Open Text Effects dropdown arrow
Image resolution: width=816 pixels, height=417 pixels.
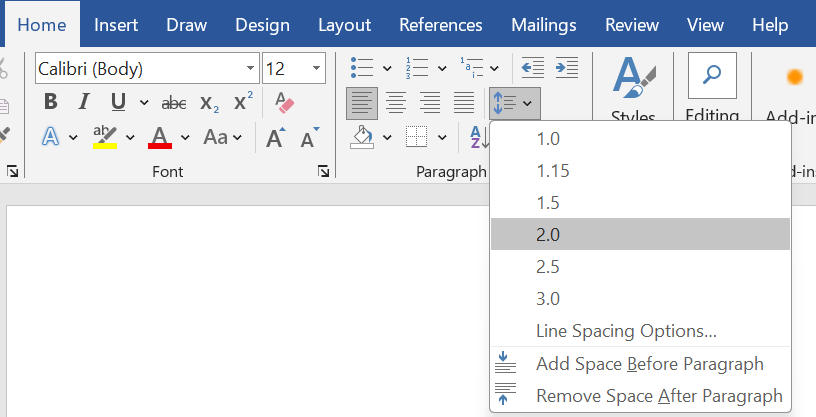[x=73, y=138]
